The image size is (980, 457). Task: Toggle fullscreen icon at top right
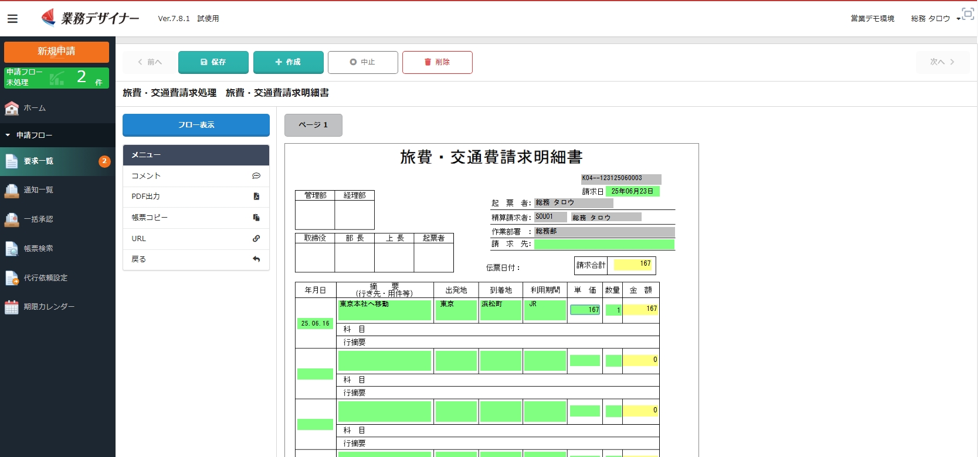[x=968, y=13]
